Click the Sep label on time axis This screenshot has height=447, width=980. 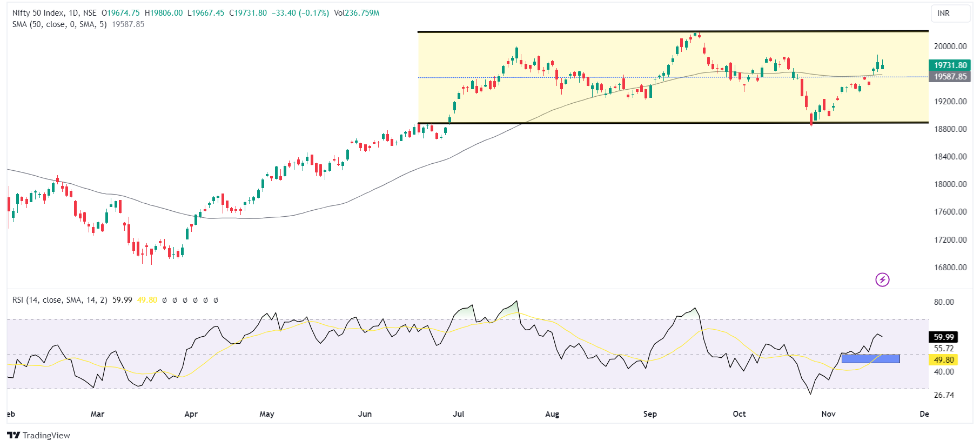(650, 414)
